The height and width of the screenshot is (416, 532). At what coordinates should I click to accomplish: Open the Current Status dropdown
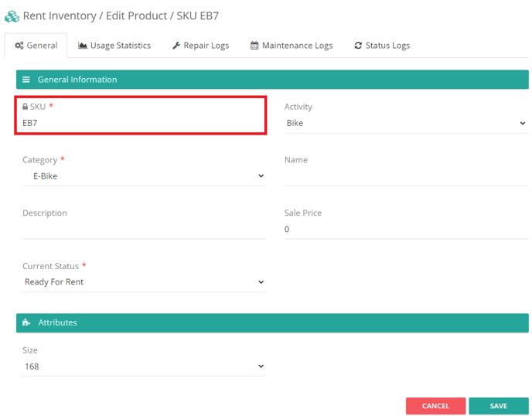coord(144,282)
